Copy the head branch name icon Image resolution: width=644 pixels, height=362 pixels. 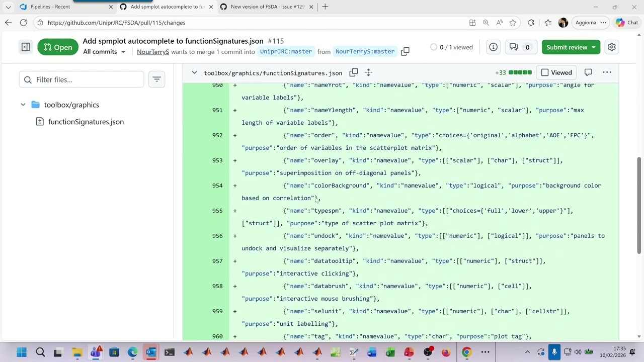pyautogui.click(x=405, y=52)
